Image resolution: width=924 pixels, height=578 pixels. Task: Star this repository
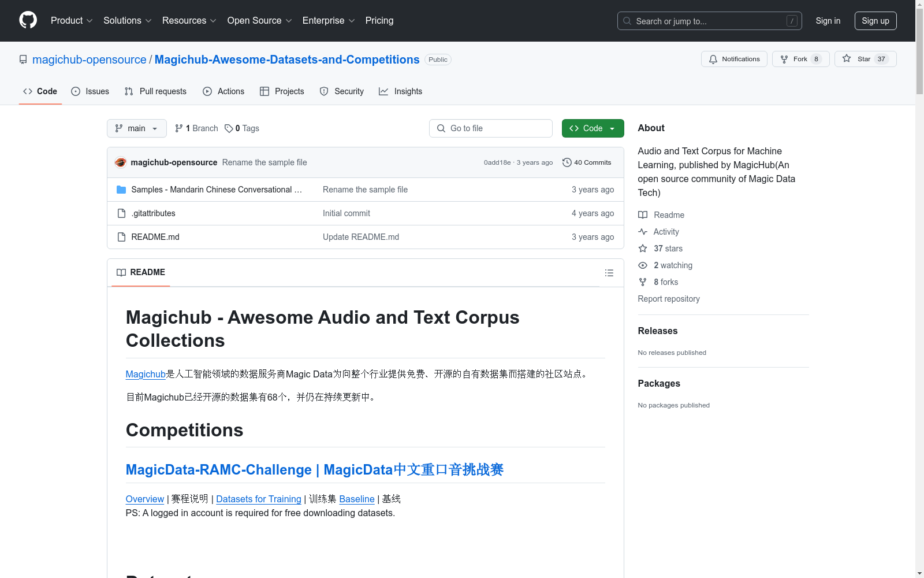point(865,59)
